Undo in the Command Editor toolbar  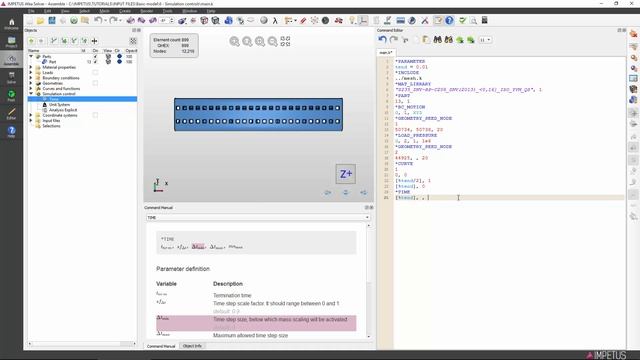click(x=382, y=40)
